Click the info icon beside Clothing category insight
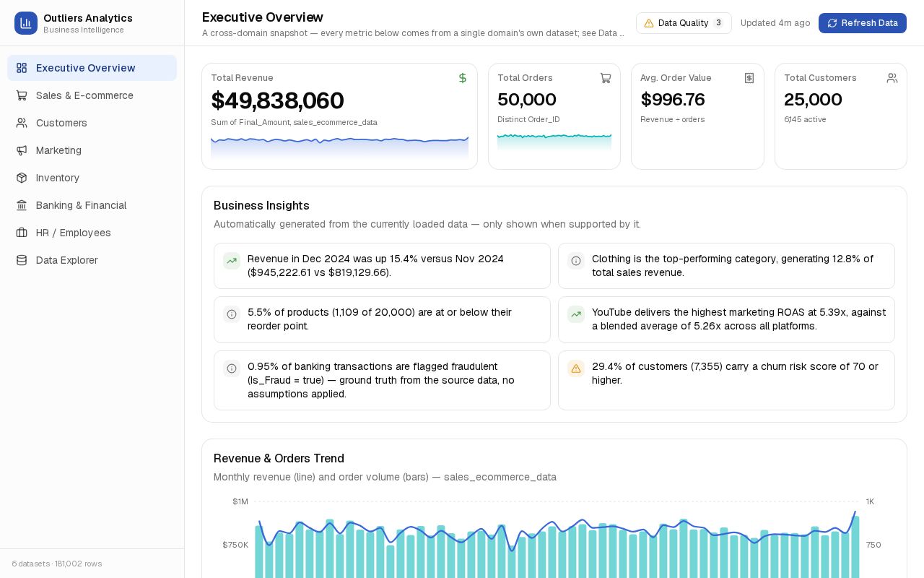The width and height of the screenshot is (924, 578). (576, 261)
